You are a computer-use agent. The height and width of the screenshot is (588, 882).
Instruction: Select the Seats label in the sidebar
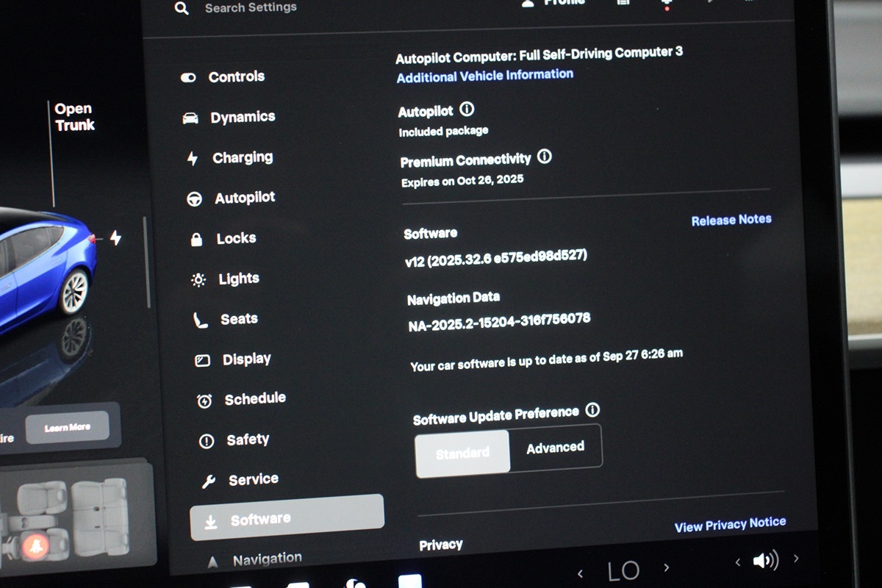tap(239, 319)
